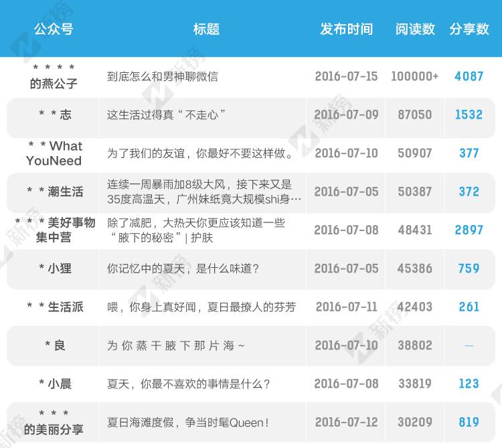502x448 pixels.
Task: Select the read count 100000+
Action: point(415,76)
